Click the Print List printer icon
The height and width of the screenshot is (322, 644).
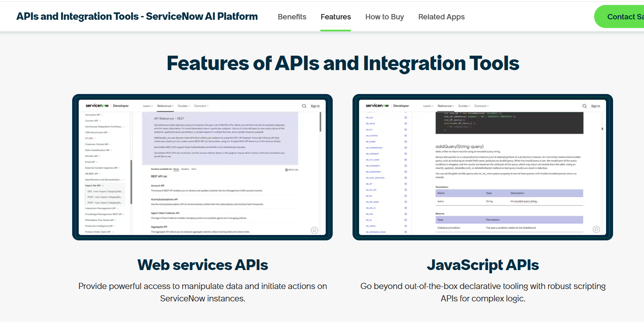[287, 170]
